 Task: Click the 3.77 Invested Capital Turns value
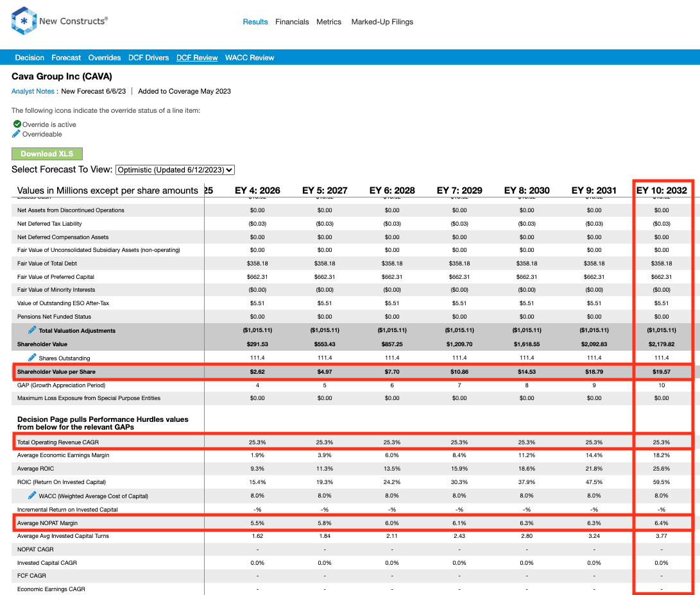(x=662, y=535)
